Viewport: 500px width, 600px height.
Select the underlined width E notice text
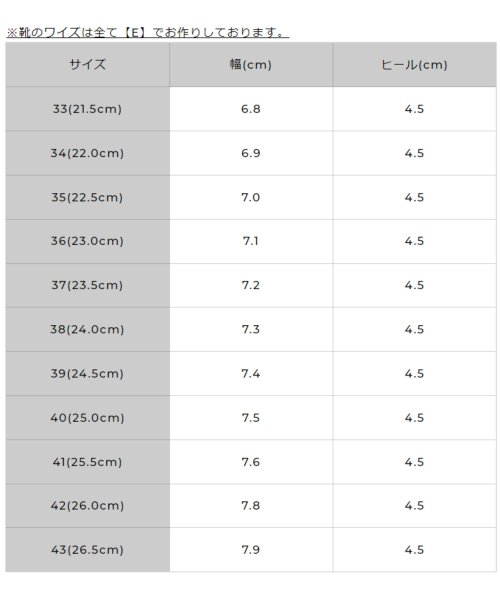pos(148,33)
